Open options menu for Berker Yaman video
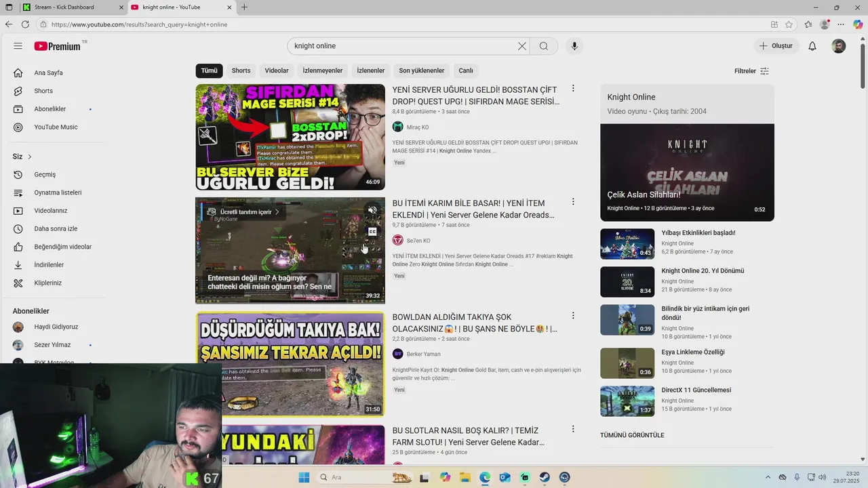 coord(573,316)
